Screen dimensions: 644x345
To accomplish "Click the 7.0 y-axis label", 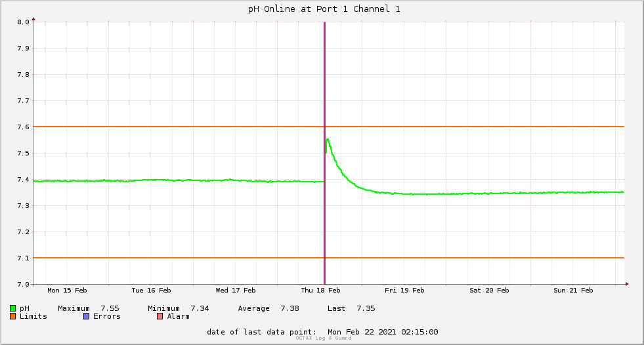I will (x=24, y=284).
